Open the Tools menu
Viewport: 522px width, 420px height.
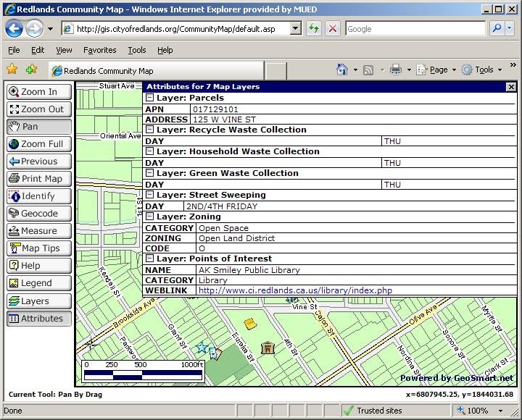(x=137, y=50)
